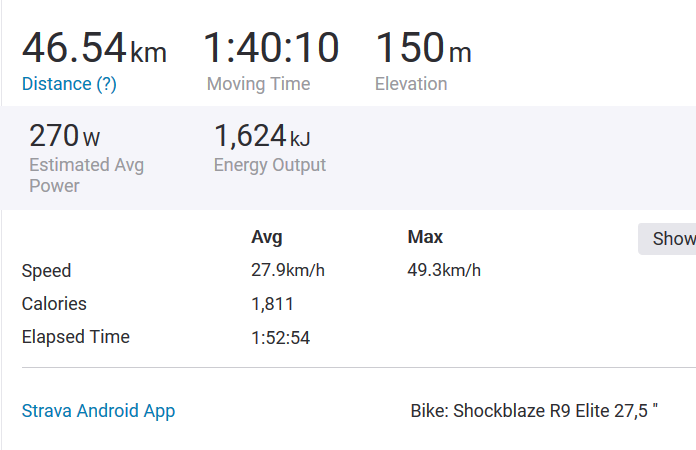Click the Speed row label
Screen dimensions: 696x450
pyautogui.click(x=47, y=271)
